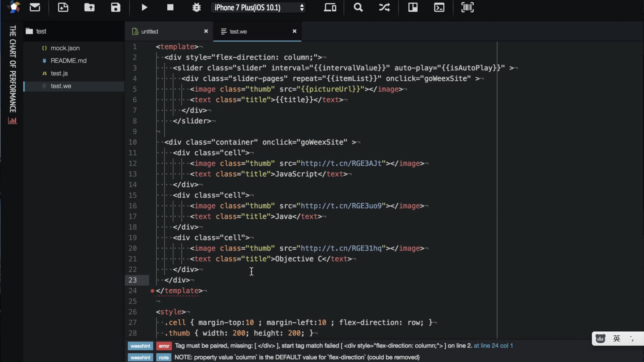Screen dimensions: 644x362
Task: Click the {{pictureUrl}} binding on line 5
Action: click(331, 89)
